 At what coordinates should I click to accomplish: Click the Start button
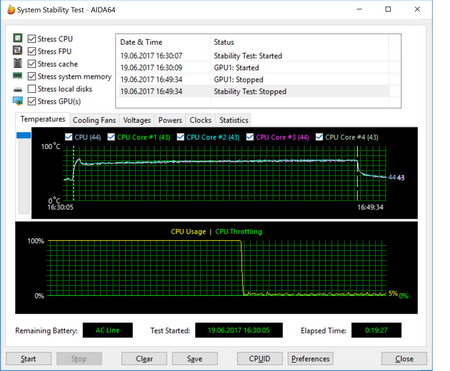(x=29, y=359)
